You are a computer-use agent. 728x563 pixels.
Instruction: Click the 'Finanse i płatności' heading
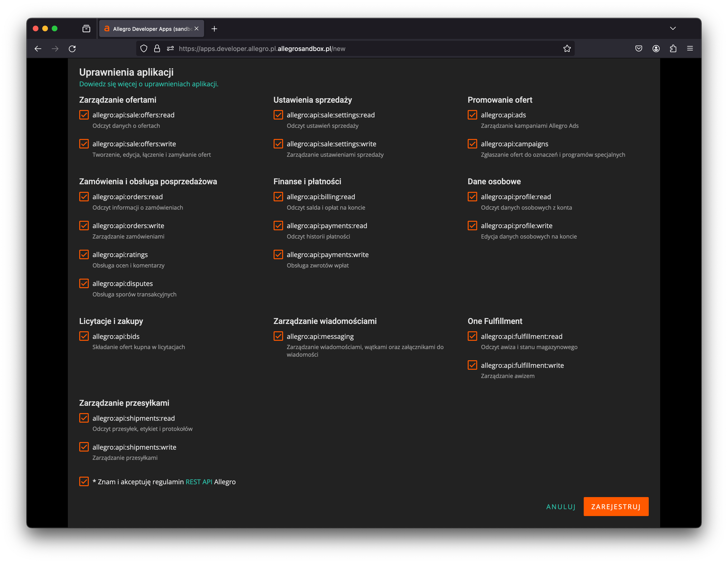coord(307,182)
